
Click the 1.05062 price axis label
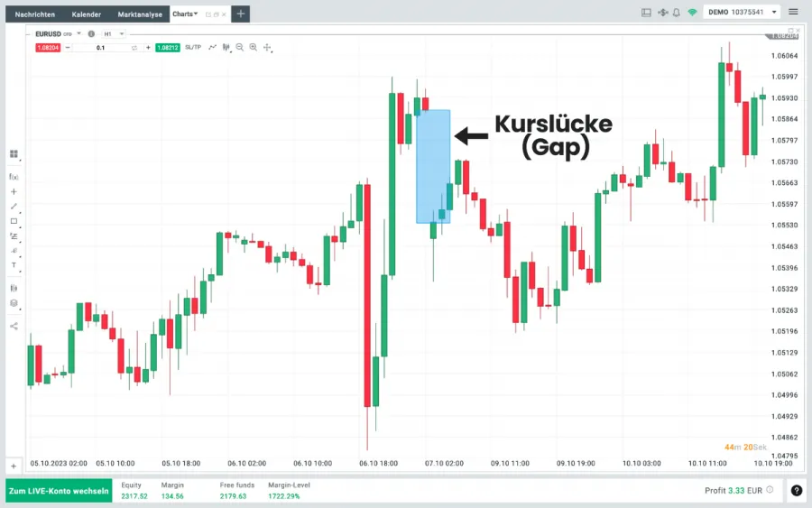point(785,374)
